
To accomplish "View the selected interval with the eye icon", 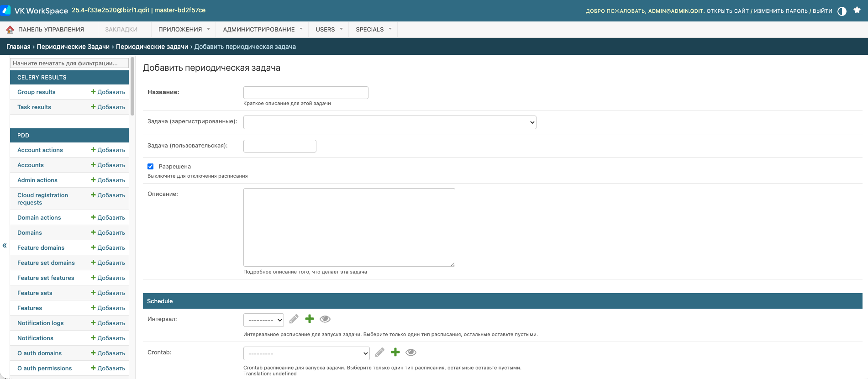I will click(325, 319).
